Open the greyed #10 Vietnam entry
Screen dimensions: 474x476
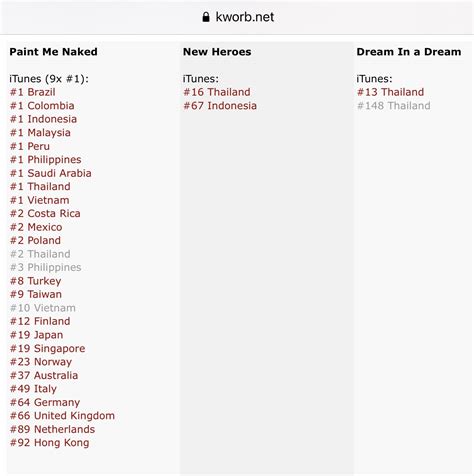click(x=43, y=308)
